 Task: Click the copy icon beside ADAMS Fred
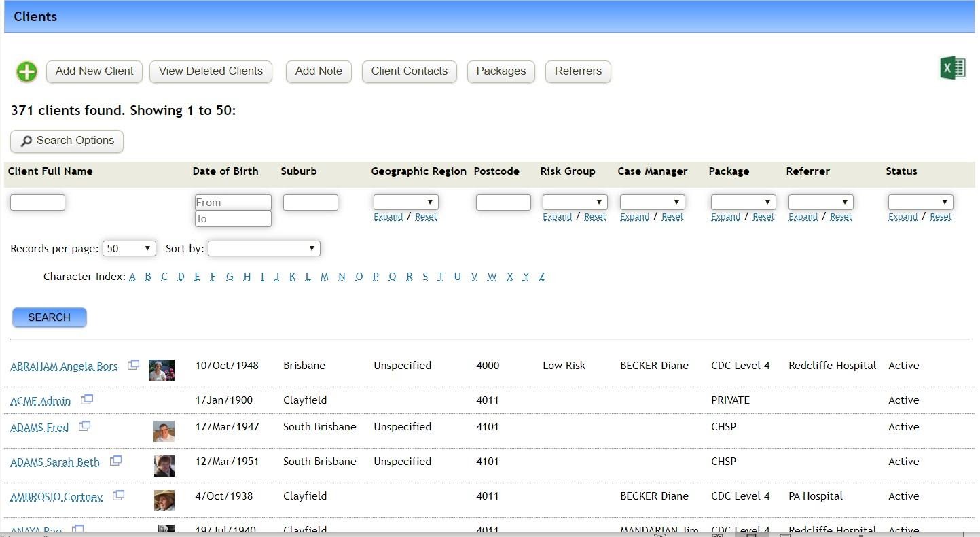[x=84, y=426]
